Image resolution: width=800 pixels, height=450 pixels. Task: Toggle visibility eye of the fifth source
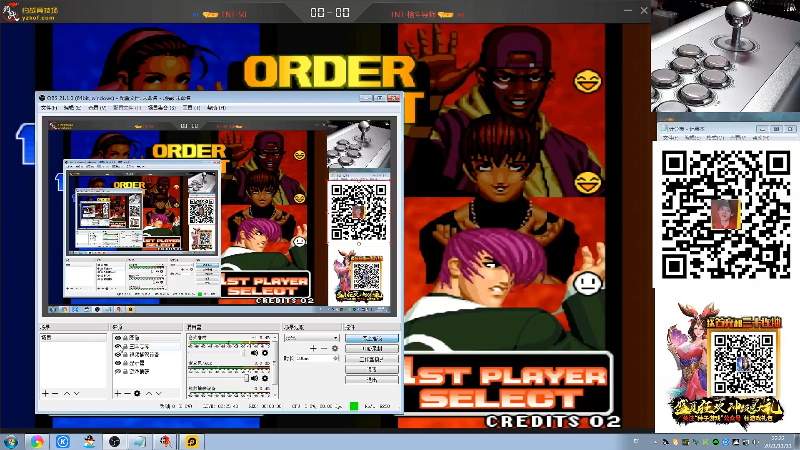(118, 371)
